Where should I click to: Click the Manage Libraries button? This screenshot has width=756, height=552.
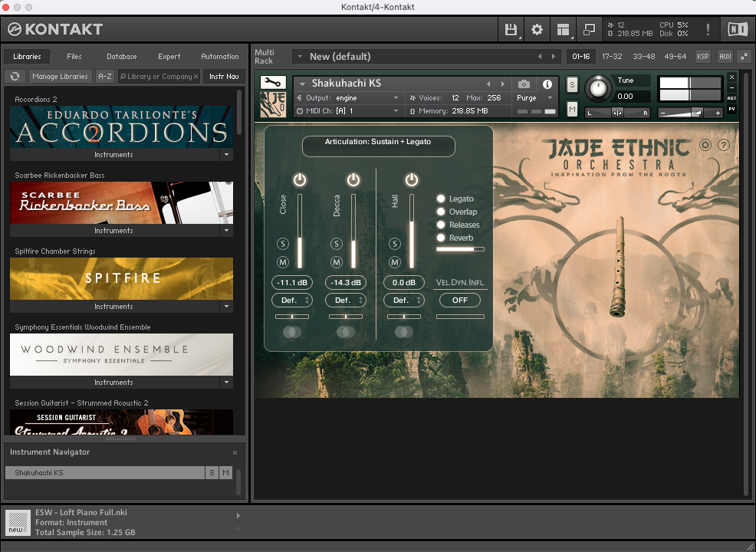pos(61,76)
